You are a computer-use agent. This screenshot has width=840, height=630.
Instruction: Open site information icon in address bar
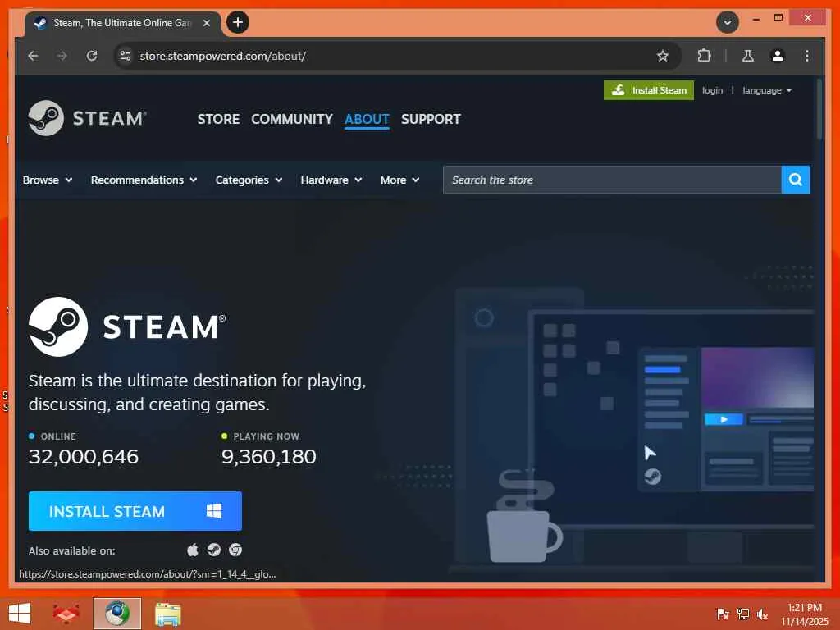point(126,56)
